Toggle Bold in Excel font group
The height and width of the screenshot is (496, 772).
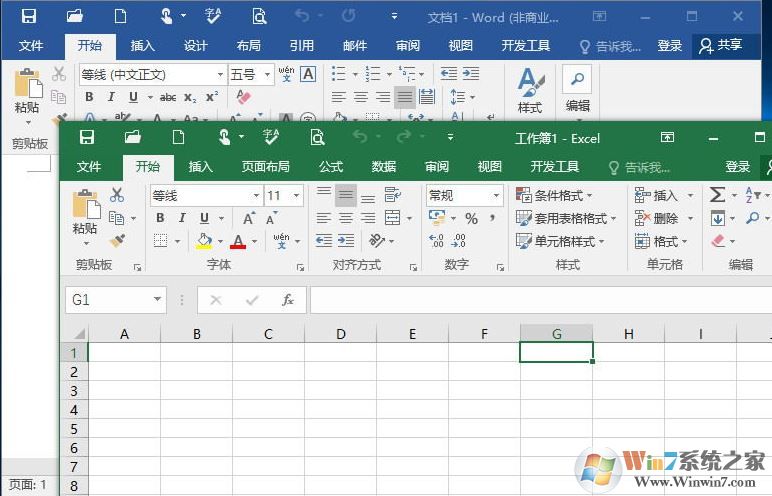160,218
